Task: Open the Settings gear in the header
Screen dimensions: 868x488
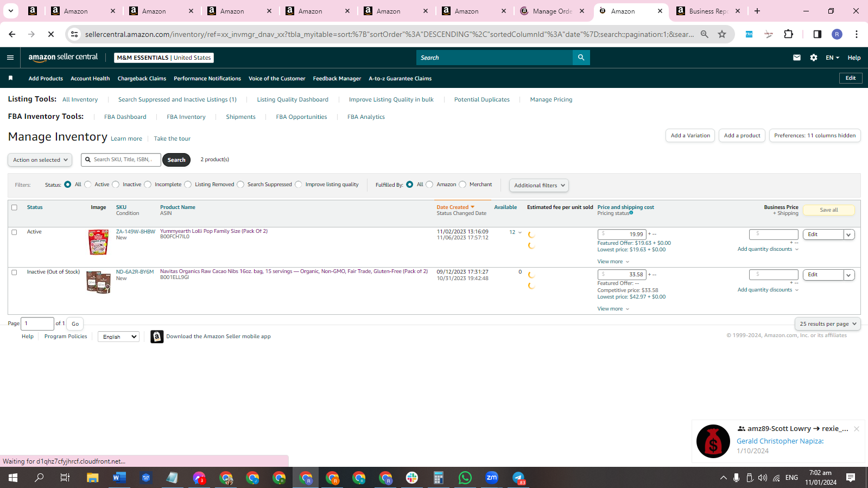Action: 814,58
